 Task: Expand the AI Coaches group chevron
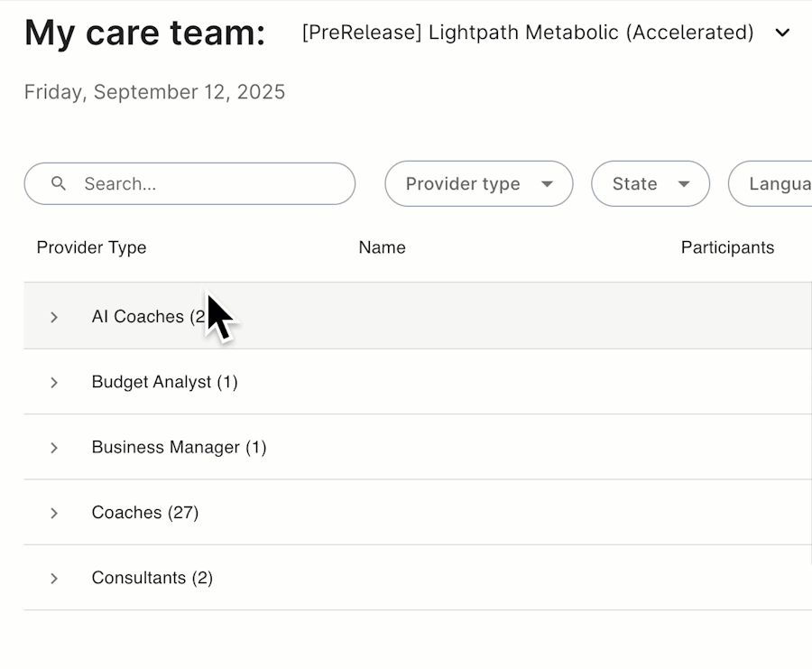coord(54,317)
